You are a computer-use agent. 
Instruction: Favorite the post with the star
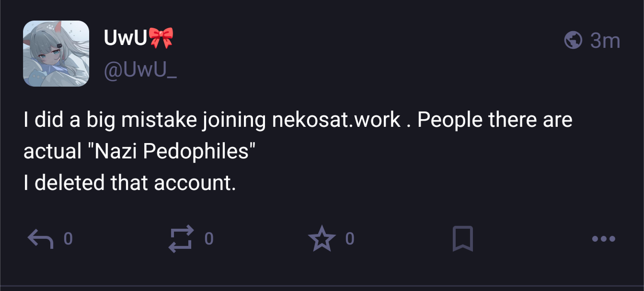pos(322,239)
